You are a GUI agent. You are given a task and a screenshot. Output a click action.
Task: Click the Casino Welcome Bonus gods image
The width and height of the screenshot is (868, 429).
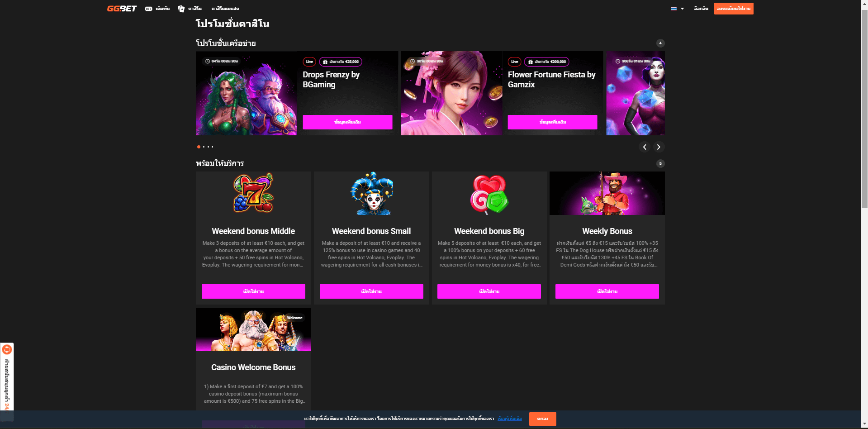tap(253, 329)
